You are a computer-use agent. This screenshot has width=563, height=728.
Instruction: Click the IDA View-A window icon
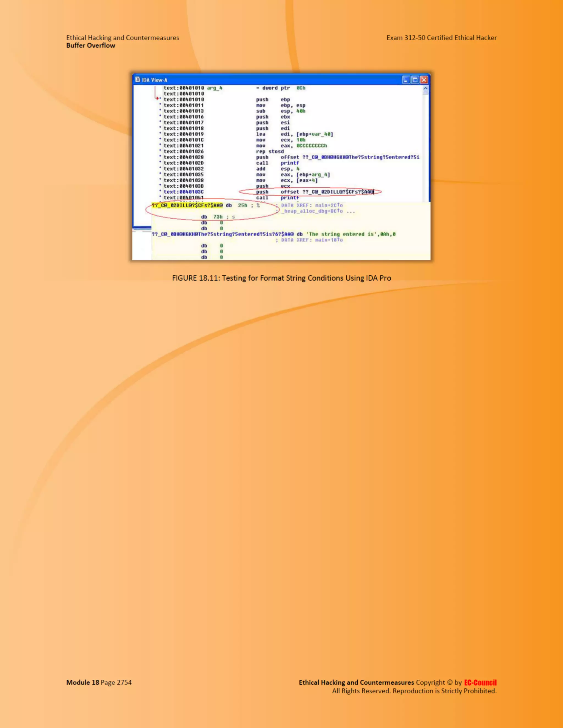(137, 80)
